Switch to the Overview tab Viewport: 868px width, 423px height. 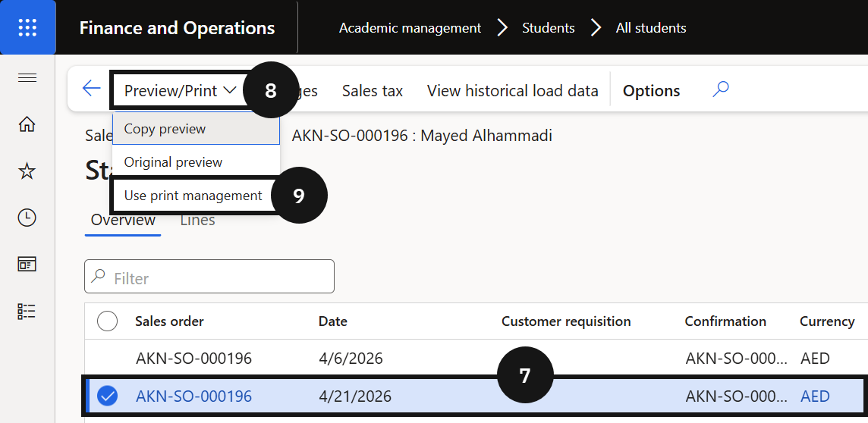123,220
